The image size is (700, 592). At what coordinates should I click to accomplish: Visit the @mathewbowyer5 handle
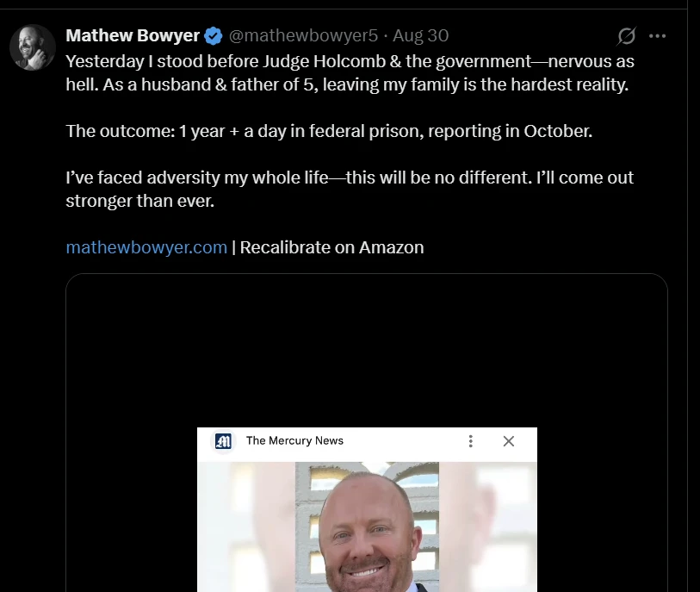[303, 36]
